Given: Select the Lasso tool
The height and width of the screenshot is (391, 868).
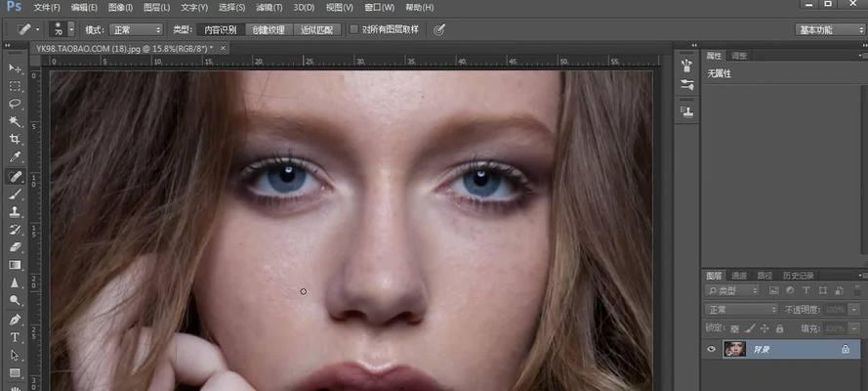Looking at the screenshot, I should coord(15,105).
